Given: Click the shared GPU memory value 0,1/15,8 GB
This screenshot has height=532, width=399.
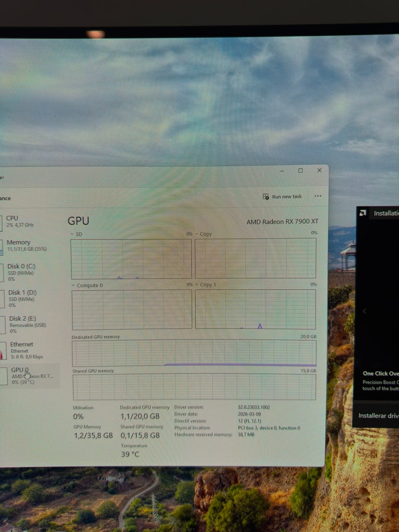Looking at the screenshot, I should (140, 435).
